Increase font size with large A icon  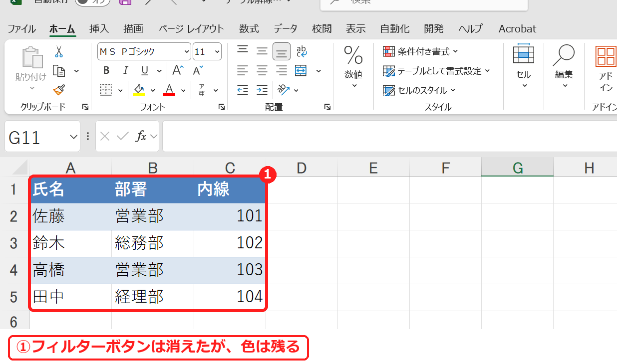(x=178, y=70)
